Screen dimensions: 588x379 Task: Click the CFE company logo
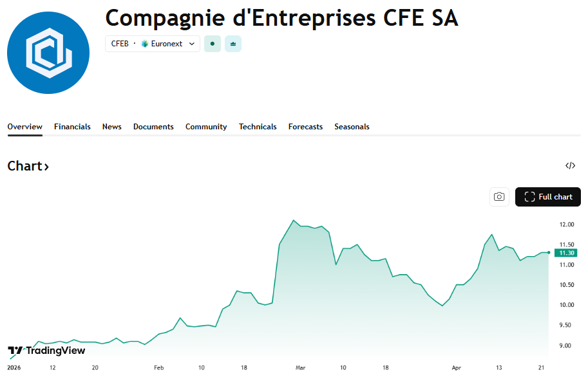click(x=48, y=53)
